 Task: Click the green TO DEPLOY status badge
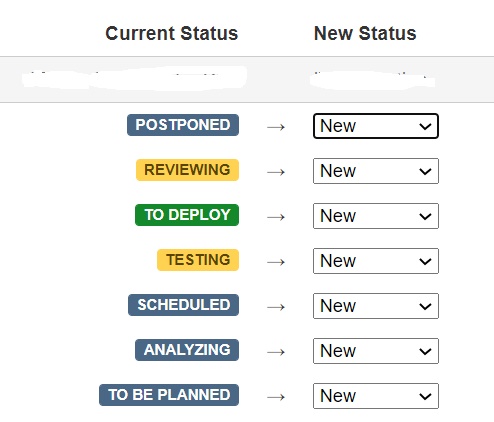coord(187,215)
